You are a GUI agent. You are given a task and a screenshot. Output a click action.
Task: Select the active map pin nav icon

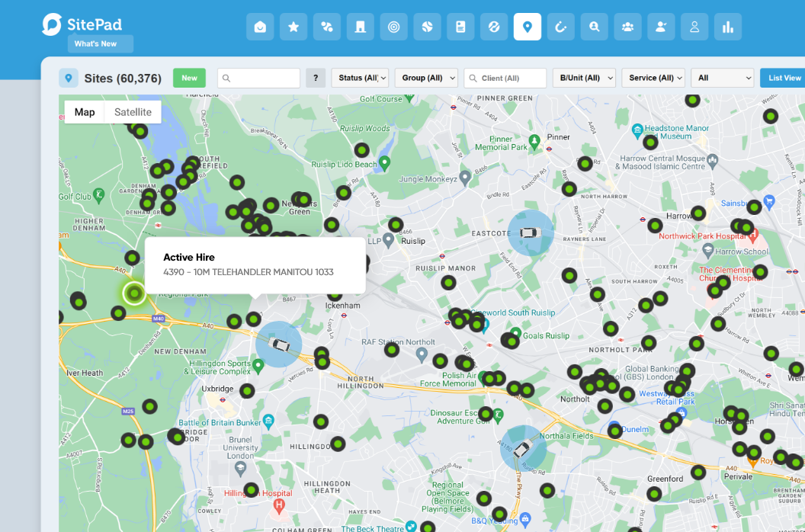click(x=528, y=27)
